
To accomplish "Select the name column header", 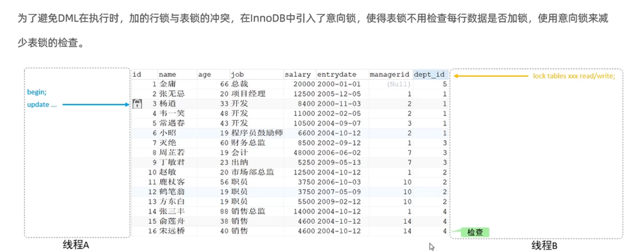I will (168, 75).
